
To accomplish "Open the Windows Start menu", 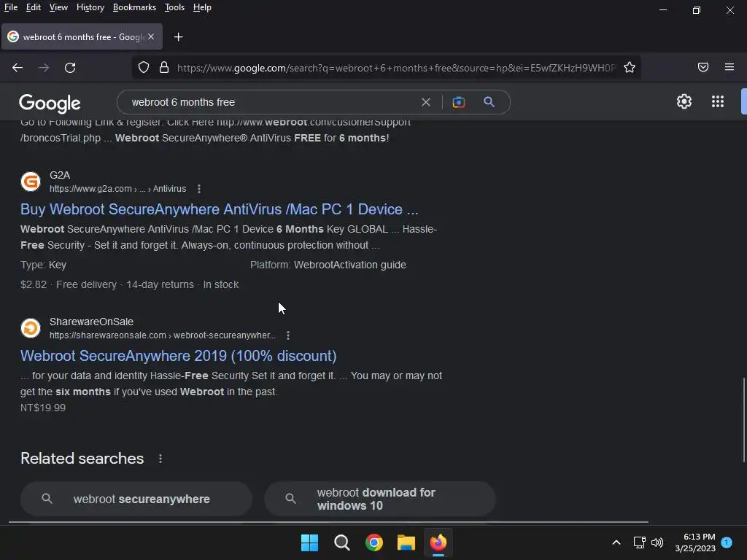I will [309, 542].
